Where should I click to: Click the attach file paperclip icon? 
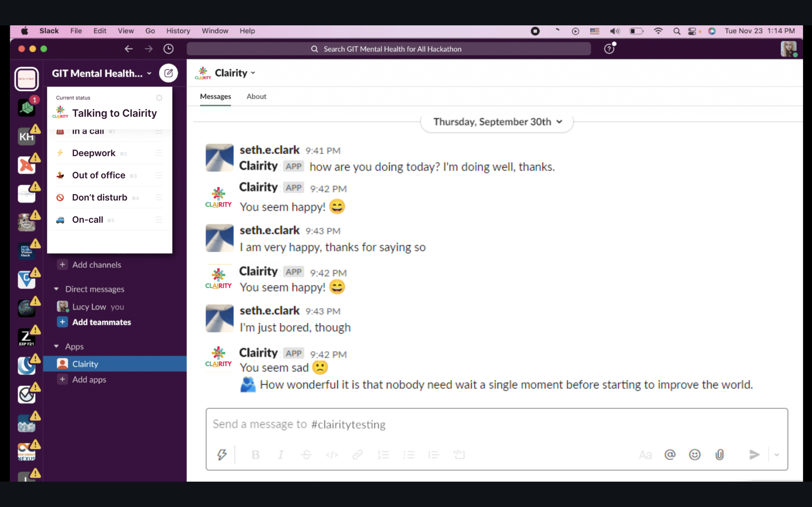point(720,455)
